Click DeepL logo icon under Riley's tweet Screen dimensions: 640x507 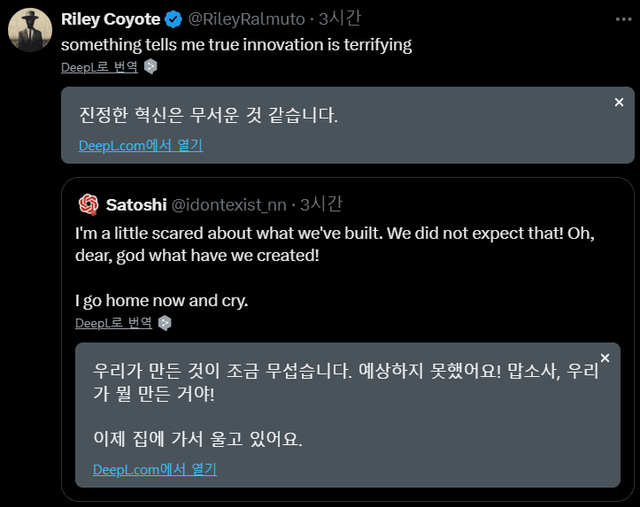(x=151, y=67)
